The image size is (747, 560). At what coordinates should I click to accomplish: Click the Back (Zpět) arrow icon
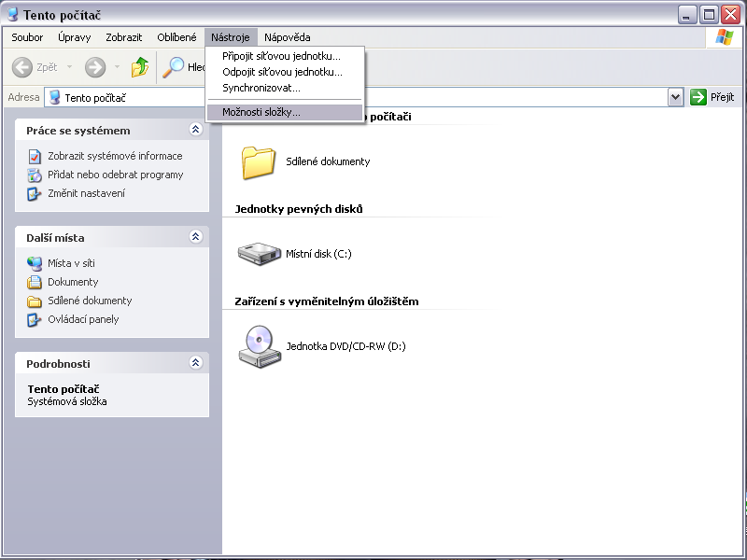tap(21, 67)
